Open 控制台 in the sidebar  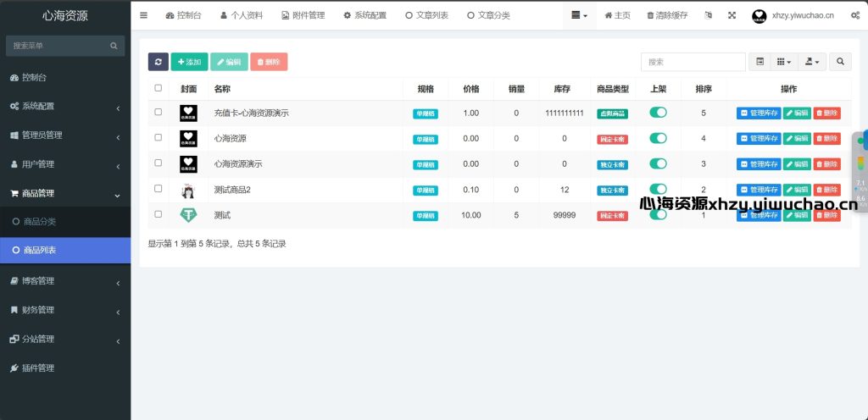point(65,77)
